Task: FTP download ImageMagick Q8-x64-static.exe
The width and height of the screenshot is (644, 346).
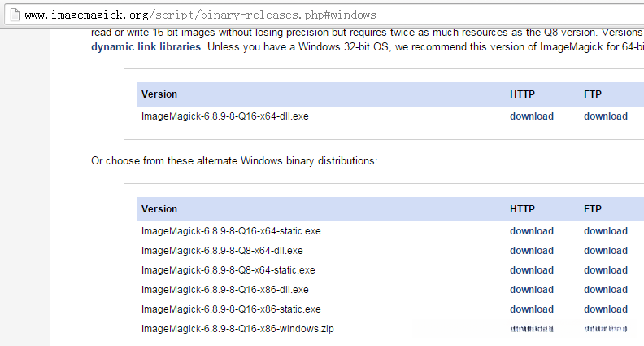Action: tap(606, 270)
